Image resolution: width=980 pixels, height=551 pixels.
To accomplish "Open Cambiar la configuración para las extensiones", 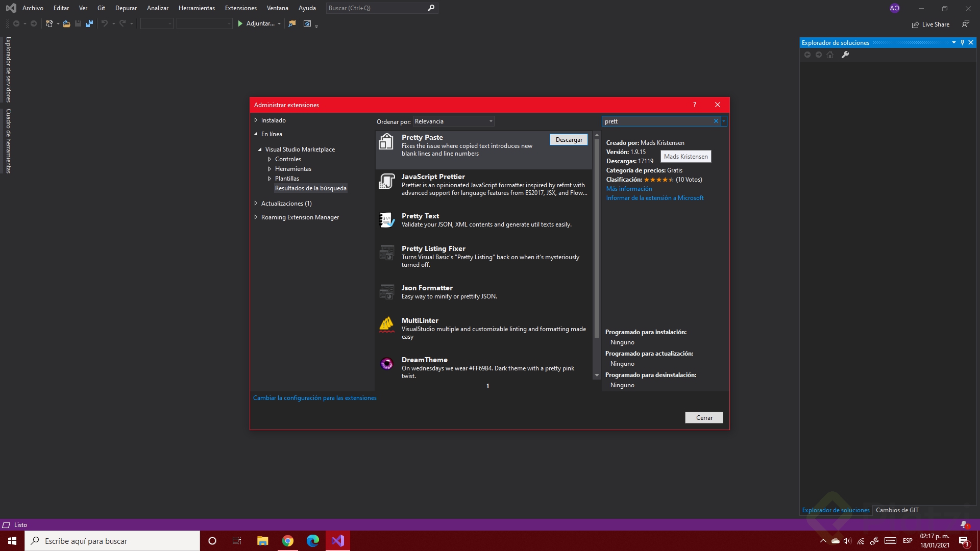I will tap(315, 398).
